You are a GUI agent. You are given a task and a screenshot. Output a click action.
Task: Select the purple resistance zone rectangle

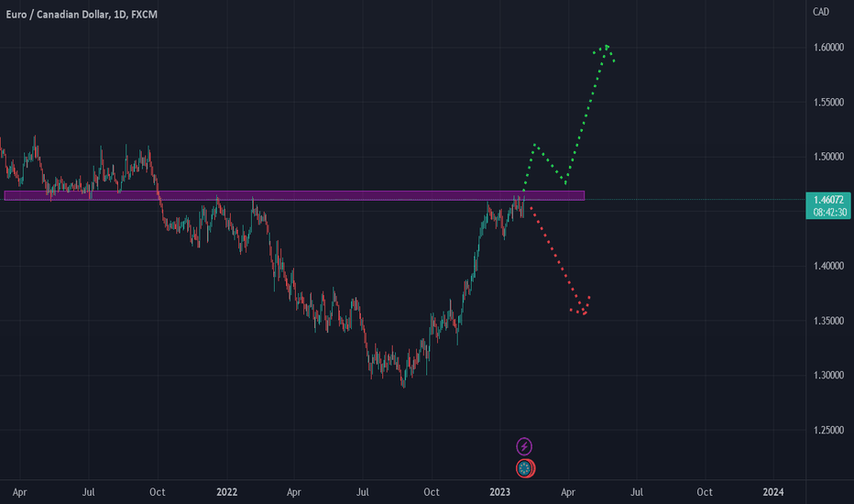click(x=294, y=195)
